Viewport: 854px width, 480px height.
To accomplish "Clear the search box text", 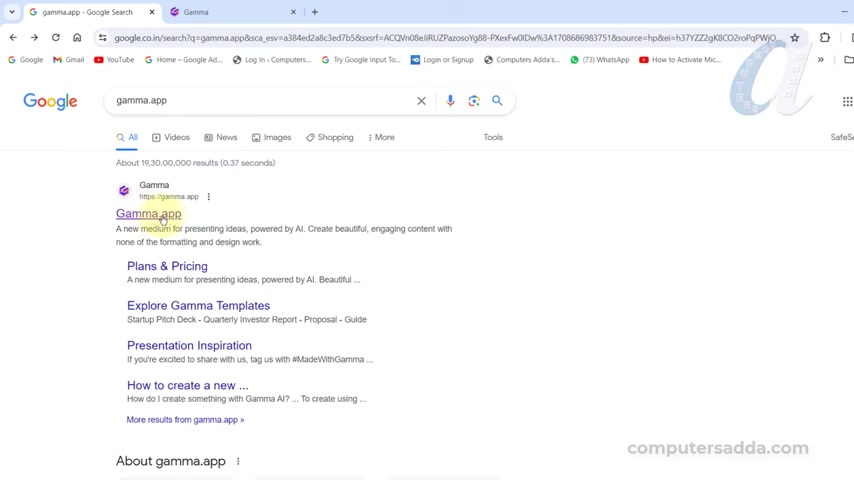I will [421, 101].
